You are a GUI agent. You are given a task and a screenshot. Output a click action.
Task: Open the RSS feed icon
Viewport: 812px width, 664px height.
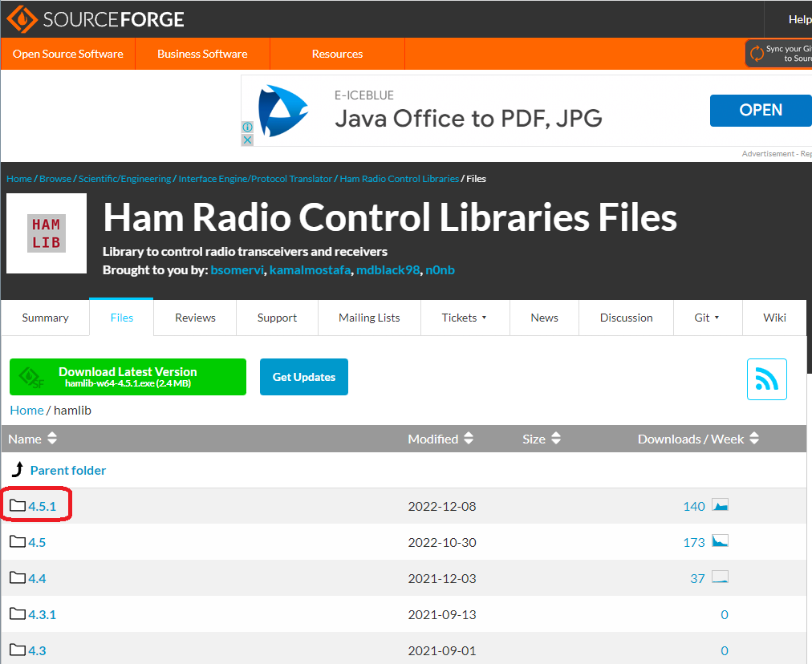click(766, 379)
